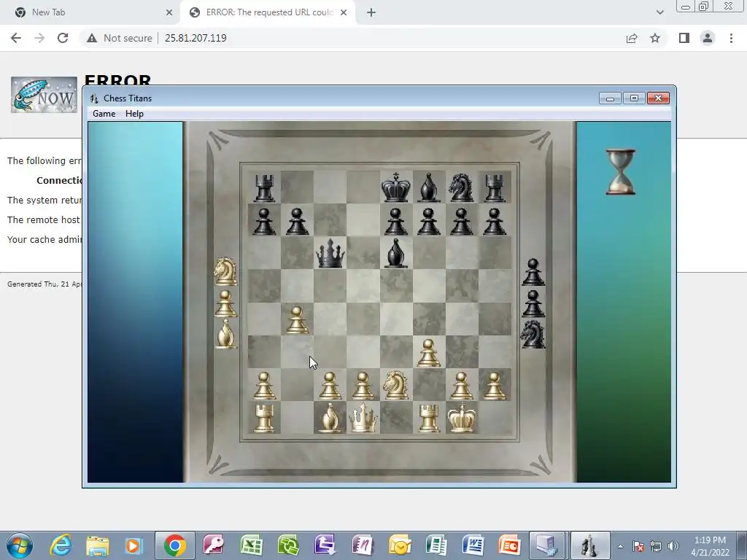Select the white queen

(x=363, y=418)
